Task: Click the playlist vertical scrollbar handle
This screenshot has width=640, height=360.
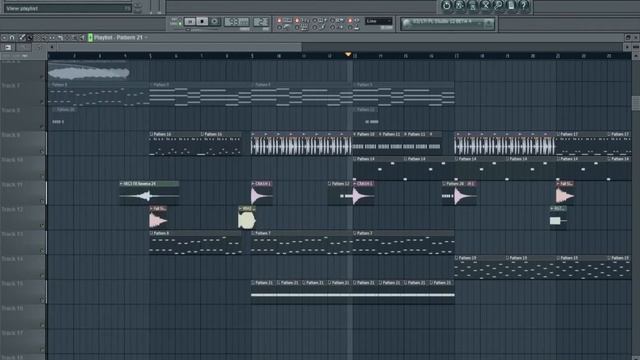Action: (636, 103)
